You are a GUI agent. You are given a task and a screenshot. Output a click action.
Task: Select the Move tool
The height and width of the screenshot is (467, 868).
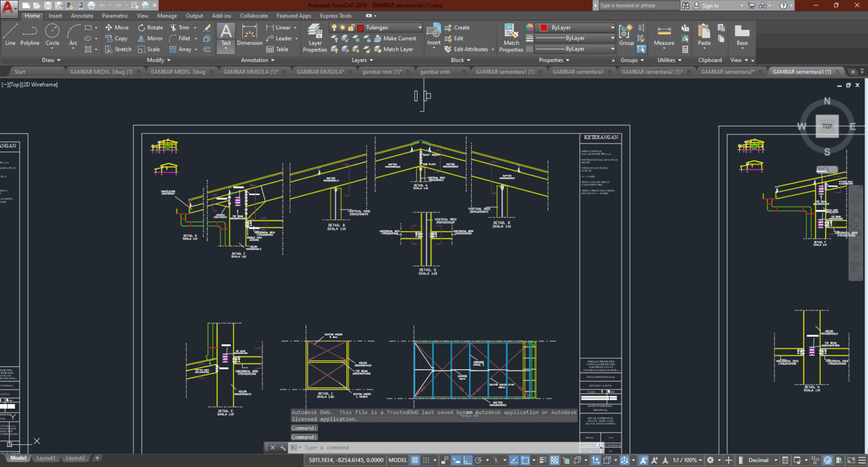click(117, 27)
